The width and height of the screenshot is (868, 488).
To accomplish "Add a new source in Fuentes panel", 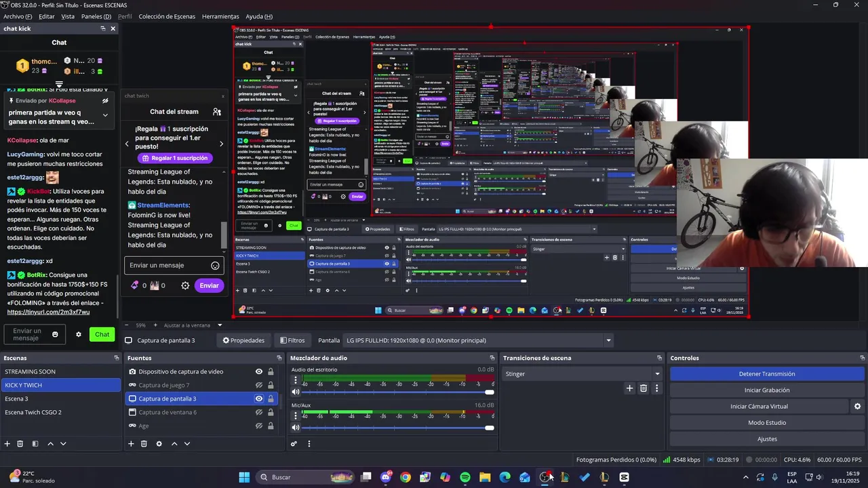I will pyautogui.click(x=131, y=444).
